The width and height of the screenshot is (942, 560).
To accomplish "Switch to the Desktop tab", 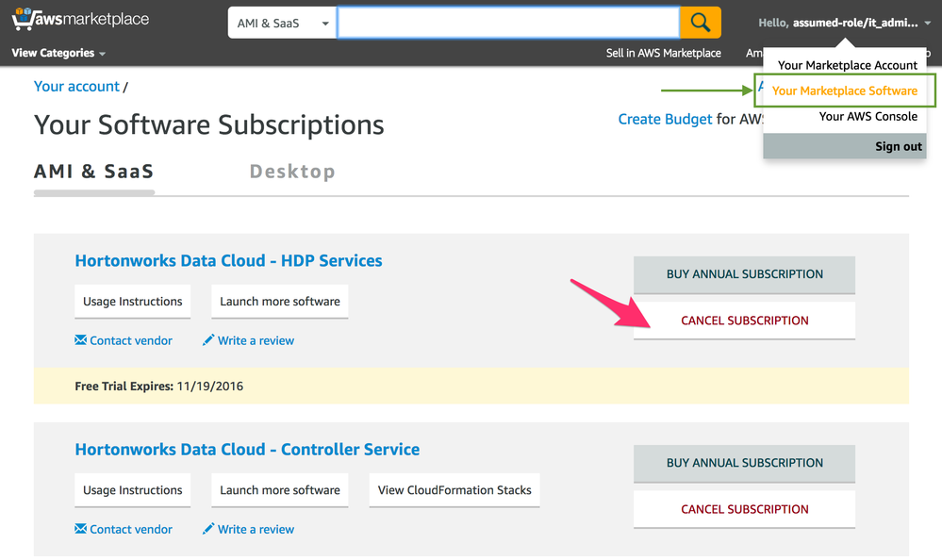I will [x=292, y=172].
